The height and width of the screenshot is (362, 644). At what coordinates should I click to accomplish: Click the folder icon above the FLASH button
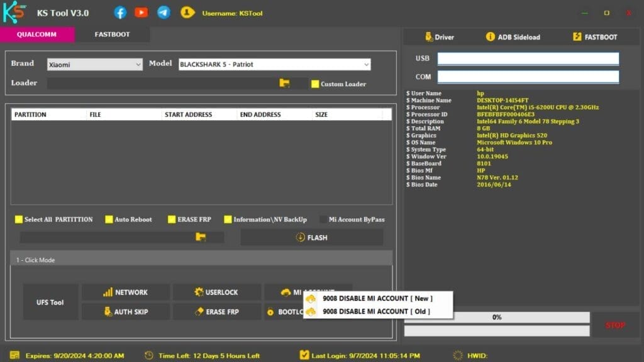click(x=200, y=238)
